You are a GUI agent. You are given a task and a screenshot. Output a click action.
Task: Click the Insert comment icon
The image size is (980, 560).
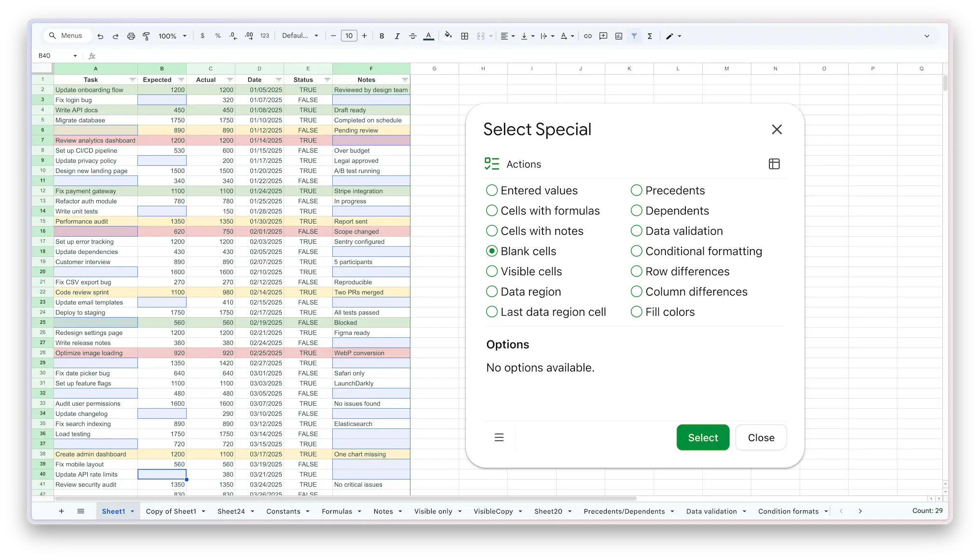pyautogui.click(x=603, y=36)
